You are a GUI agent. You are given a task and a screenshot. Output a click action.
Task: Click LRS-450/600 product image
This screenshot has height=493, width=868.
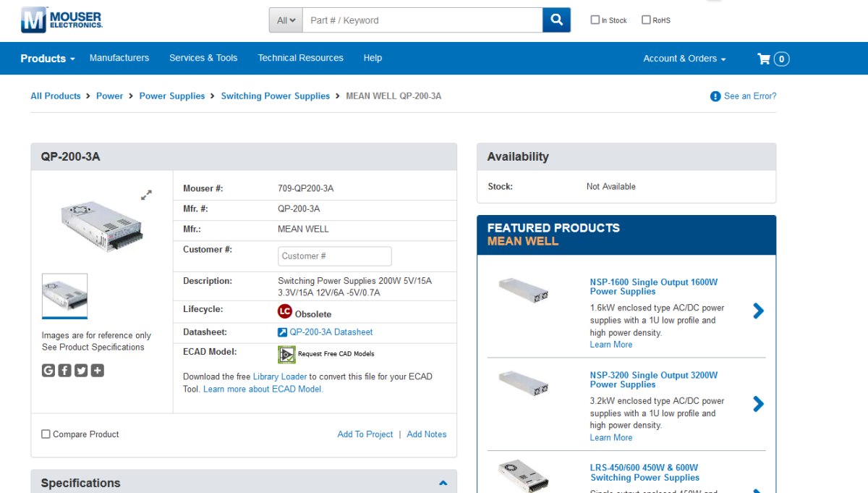524,476
